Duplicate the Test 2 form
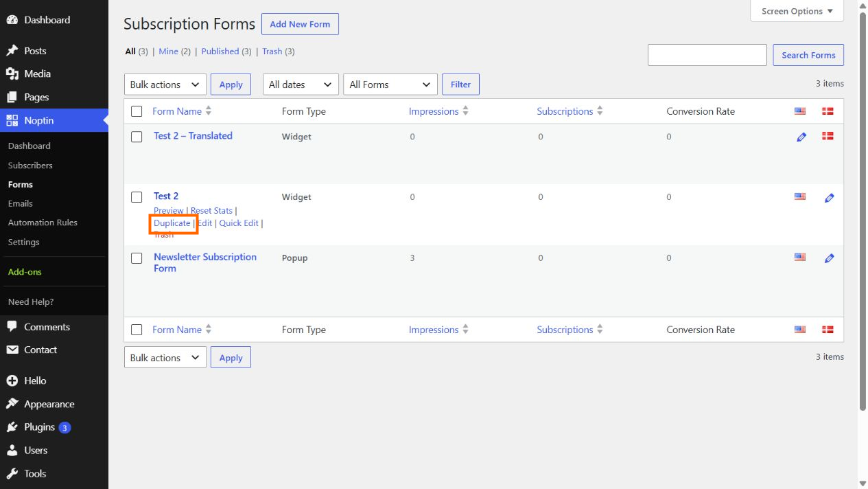This screenshot has height=489, width=868. pos(172,223)
